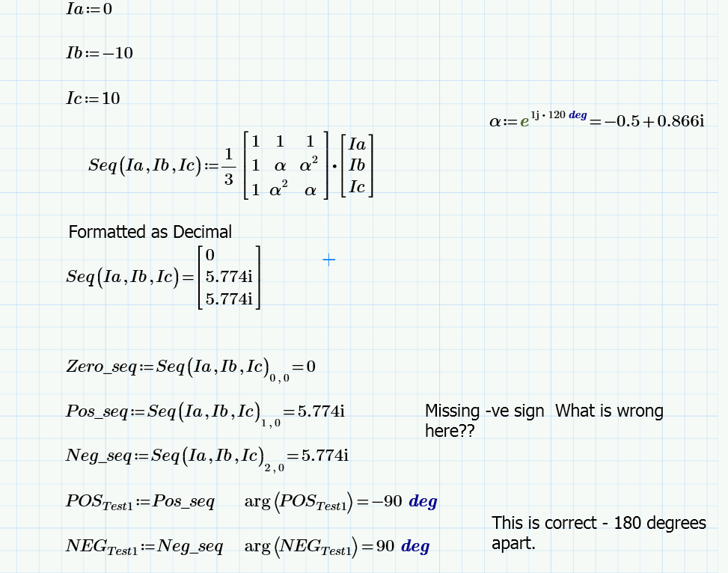Click arg(POS_Test1) = -90 deg result
Viewport: 728px width, 573px height.
340,502
